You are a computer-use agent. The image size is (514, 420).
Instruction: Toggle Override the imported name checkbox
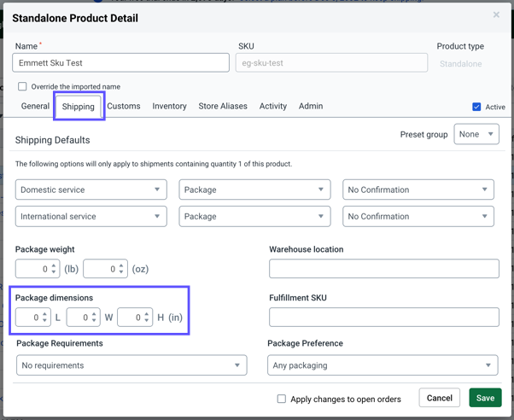click(22, 86)
